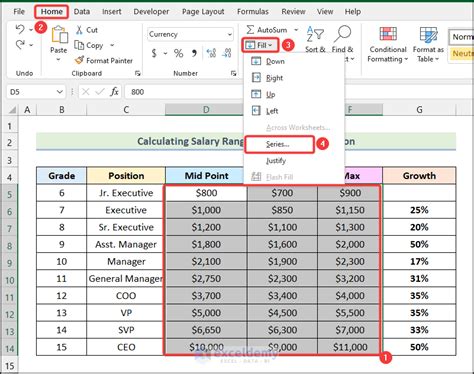This screenshot has width=474, height=374.
Task: Click the Paste clipboard icon
Action: [59, 35]
